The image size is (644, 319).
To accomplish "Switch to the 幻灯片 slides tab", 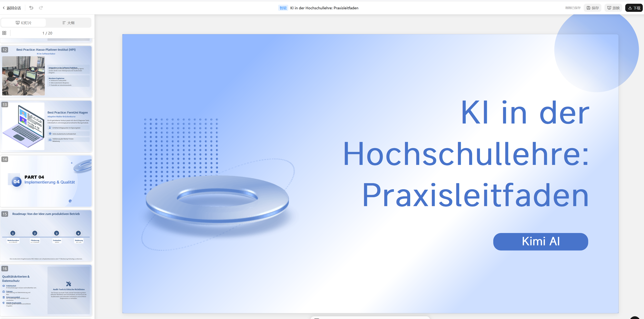I will 23,22.
